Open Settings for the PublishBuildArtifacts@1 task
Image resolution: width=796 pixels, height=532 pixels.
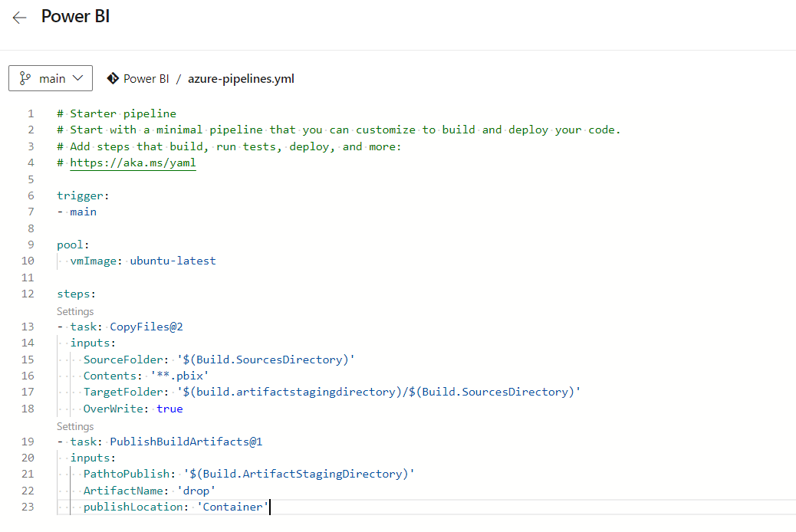[x=74, y=425]
